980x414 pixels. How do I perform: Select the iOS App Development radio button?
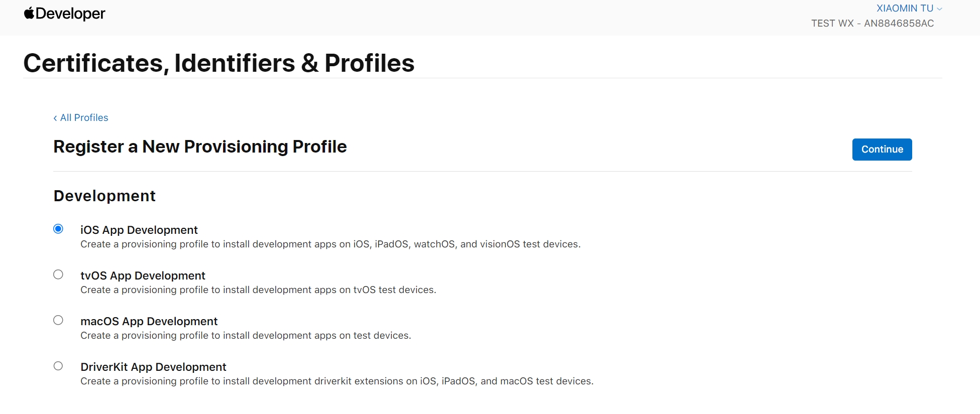(x=58, y=229)
